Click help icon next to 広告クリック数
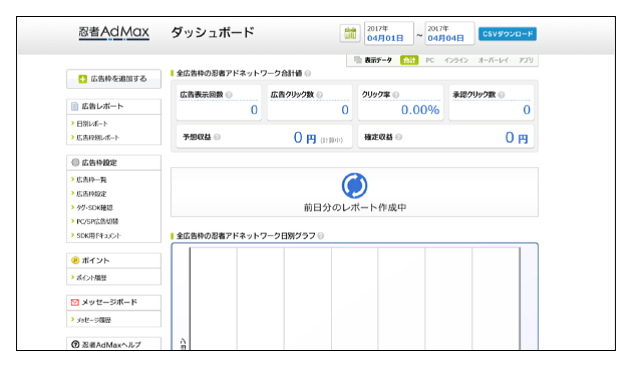 pyautogui.click(x=320, y=95)
